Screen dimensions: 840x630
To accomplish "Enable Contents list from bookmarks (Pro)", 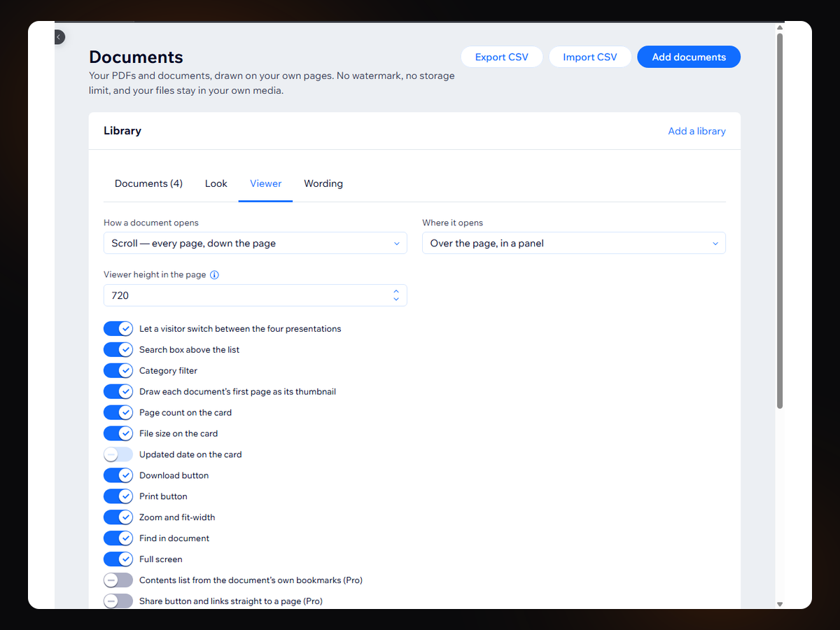I will pos(118,581).
